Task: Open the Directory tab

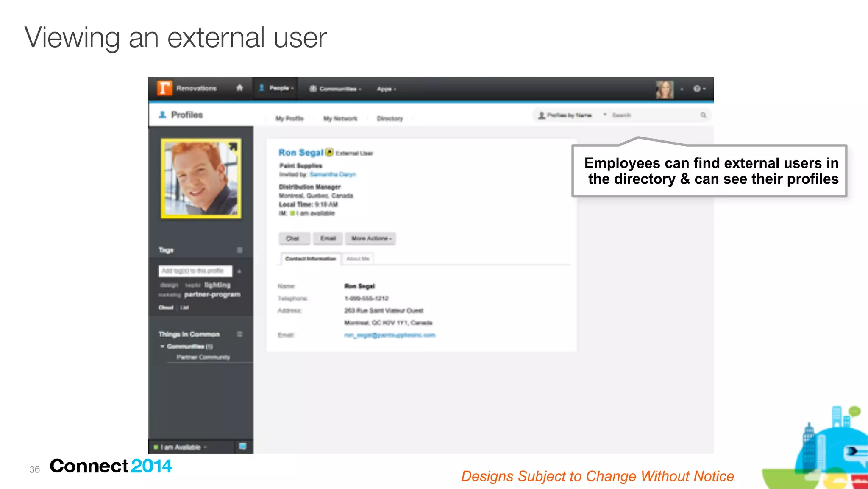Action: pos(390,118)
